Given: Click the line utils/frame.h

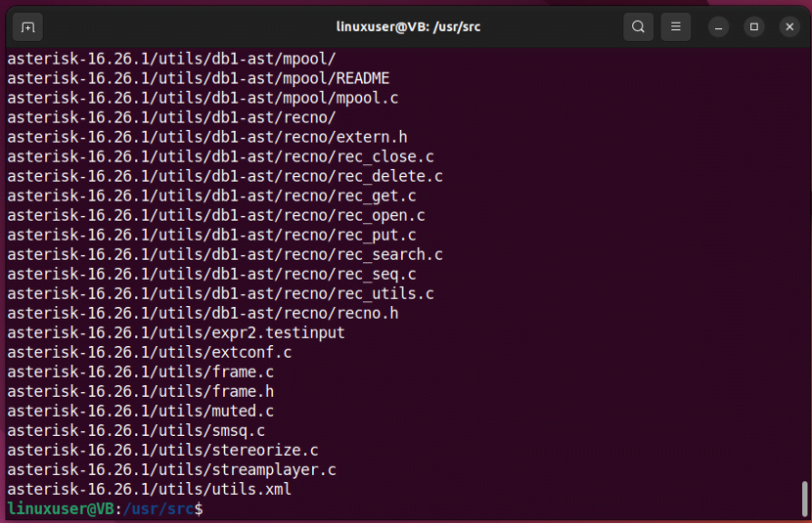Looking at the screenshot, I should pos(140,392).
